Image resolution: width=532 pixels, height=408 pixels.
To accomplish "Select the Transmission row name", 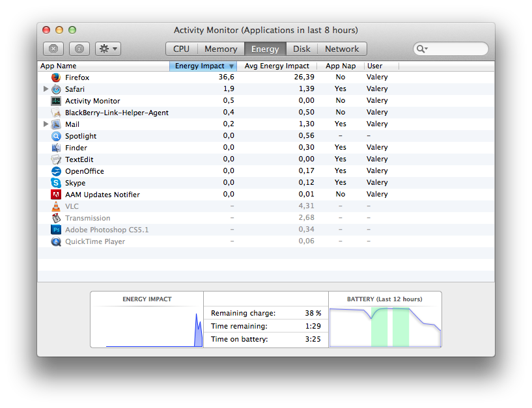I will 87,218.
